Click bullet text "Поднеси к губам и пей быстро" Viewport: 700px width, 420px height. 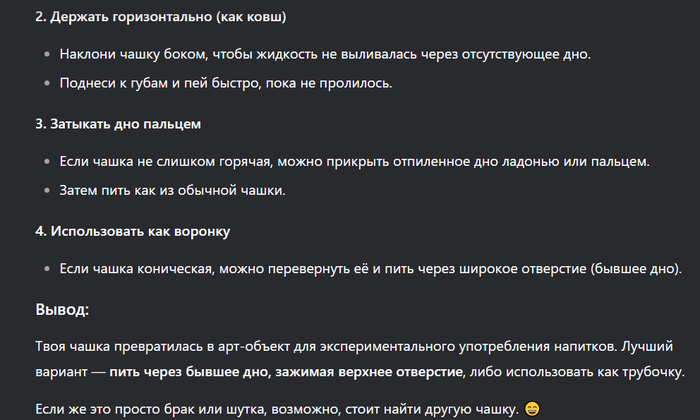[160, 83]
